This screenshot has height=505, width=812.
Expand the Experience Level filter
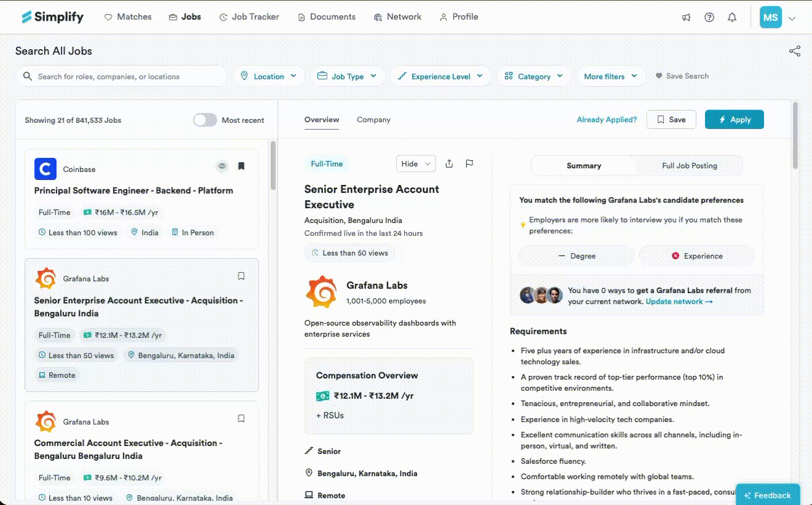(440, 76)
